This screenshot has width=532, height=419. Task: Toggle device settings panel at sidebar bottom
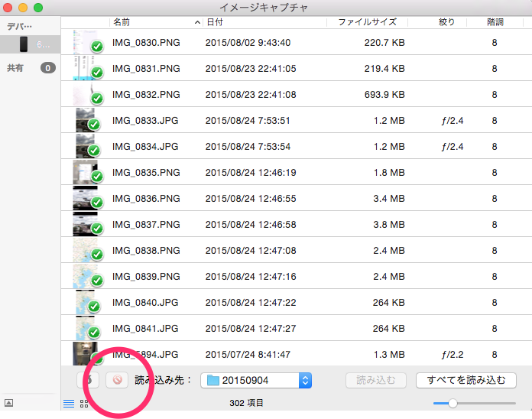coord(9,403)
